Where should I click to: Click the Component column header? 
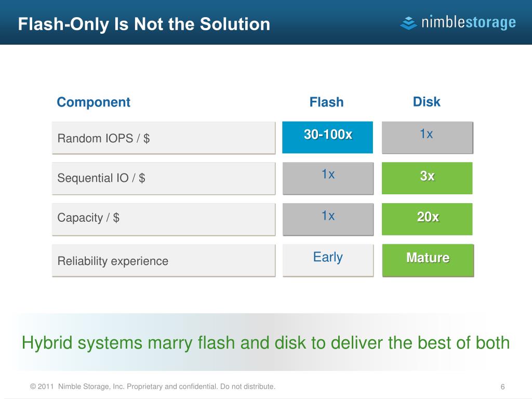[x=94, y=102]
